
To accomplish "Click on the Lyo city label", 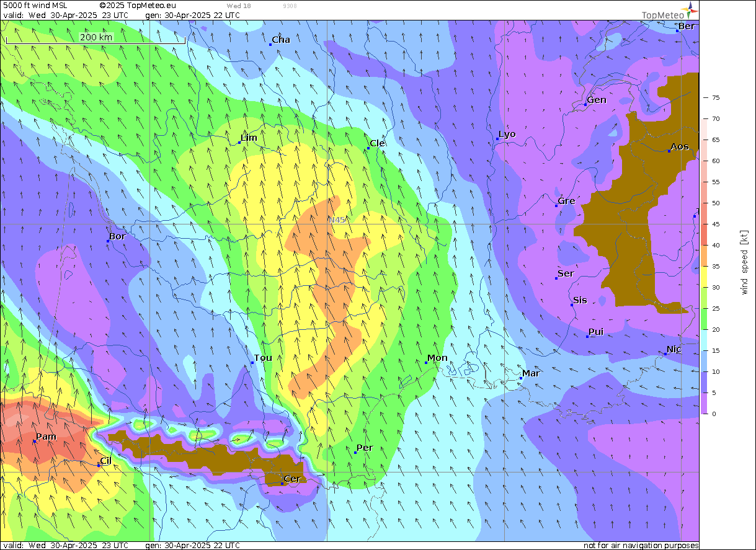I will click(x=507, y=134).
